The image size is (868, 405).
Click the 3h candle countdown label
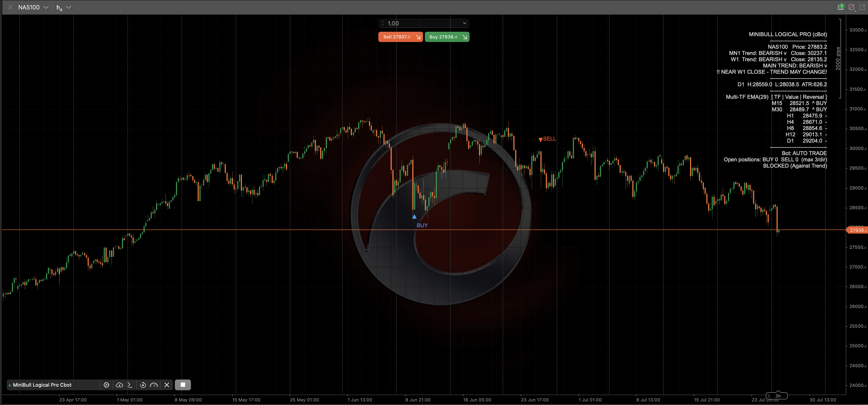point(777,396)
